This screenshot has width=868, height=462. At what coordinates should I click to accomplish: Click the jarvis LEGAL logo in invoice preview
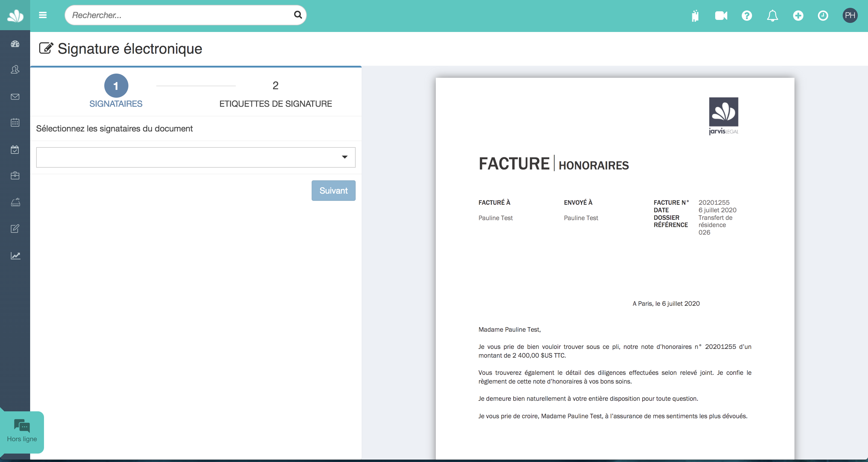pyautogui.click(x=723, y=116)
